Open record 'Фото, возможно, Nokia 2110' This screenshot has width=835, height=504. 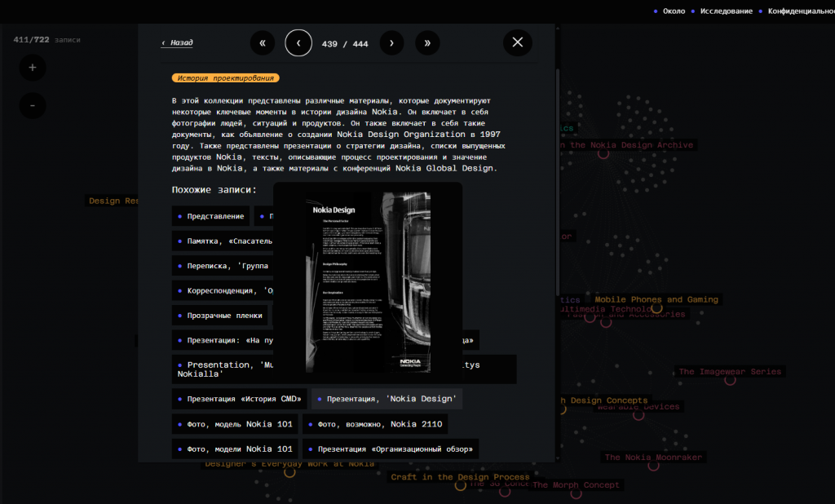tap(375, 424)
